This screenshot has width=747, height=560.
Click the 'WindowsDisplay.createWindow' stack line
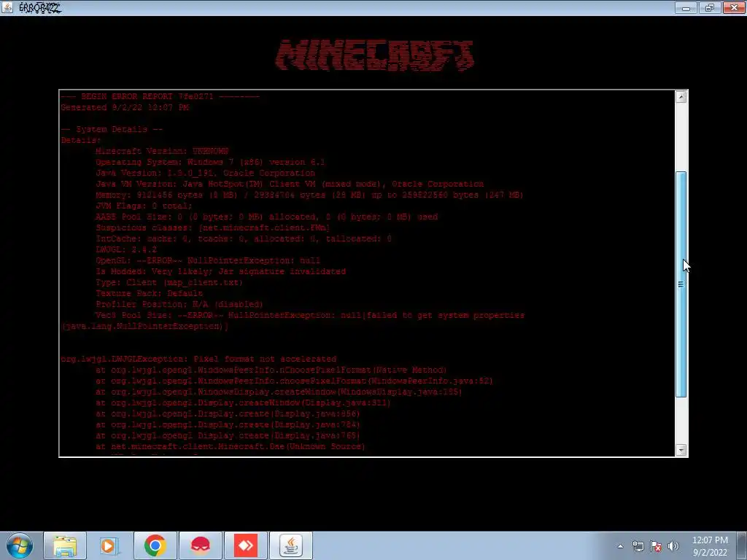coord(279,392)
